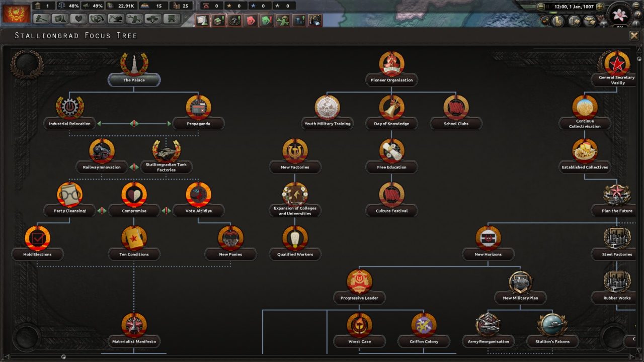Open the game menu with the lines icon

[x=636, y=6]
